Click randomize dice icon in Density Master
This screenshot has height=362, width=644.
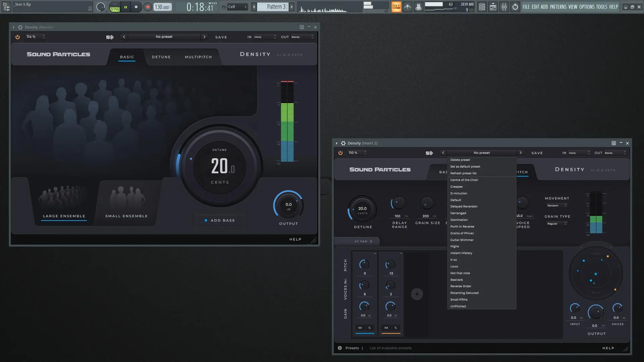tap(110, 37)
